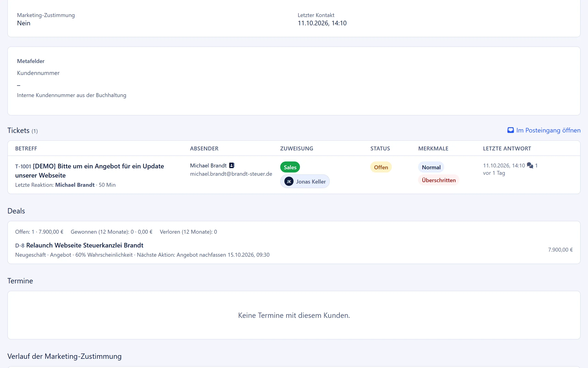Click the red Überschritten badge
Image resolution: width=588 pixels, height=368 pixels.
[x=438, y=180]
